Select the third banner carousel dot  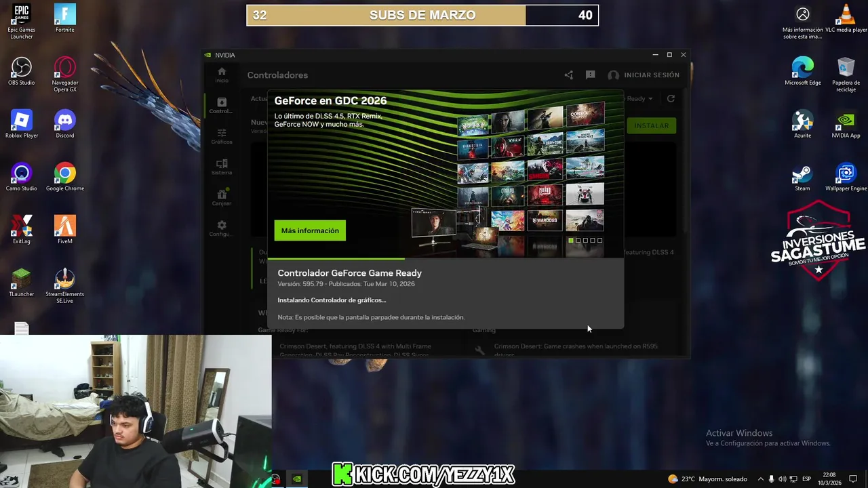click(x=585, y=241)
